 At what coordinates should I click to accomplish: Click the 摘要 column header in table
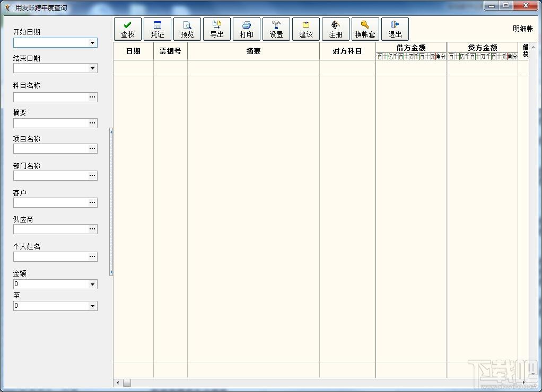pyautogui.click(x=253, y=51)
